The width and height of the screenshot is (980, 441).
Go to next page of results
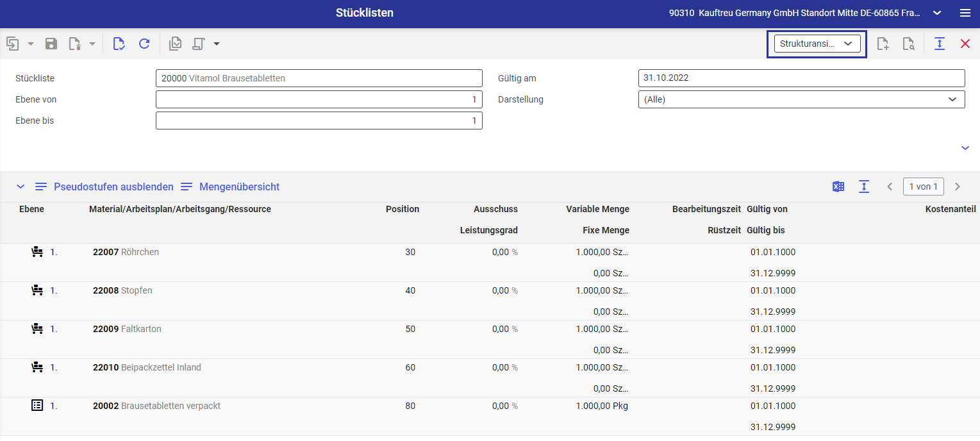(958, 187)
